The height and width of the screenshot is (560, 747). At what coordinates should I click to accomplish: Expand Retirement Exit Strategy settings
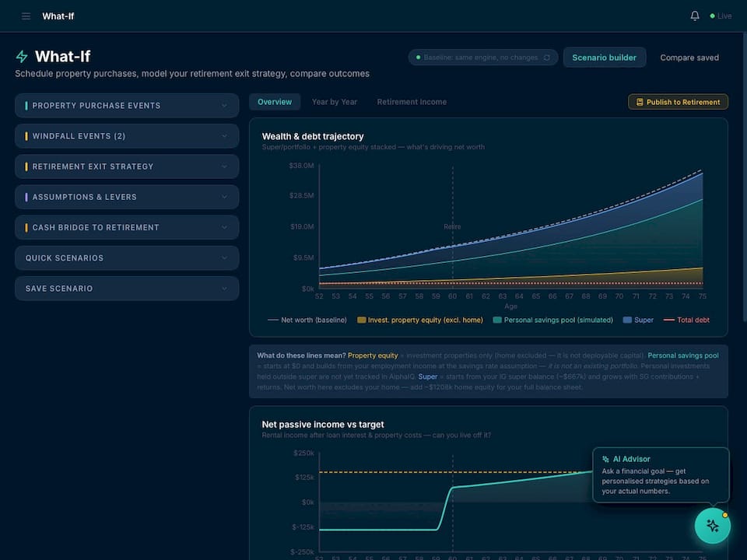(x=127, y=166)
